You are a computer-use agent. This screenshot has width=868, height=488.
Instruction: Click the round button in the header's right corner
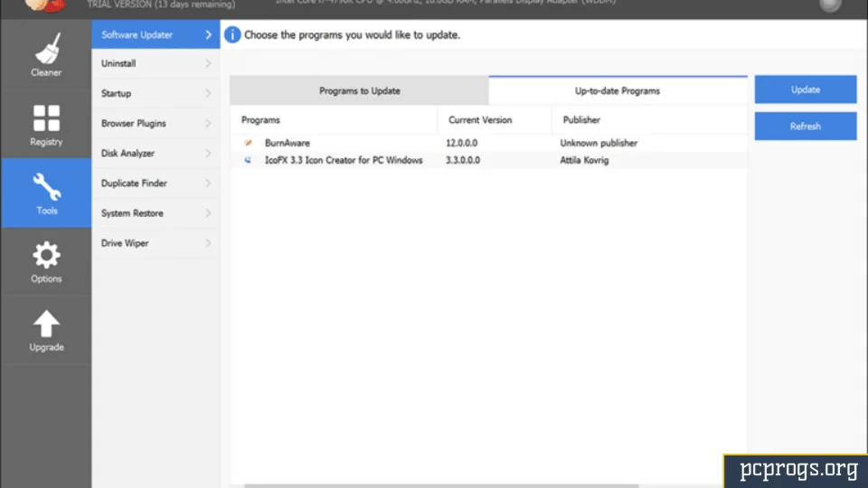pos(830,5)
